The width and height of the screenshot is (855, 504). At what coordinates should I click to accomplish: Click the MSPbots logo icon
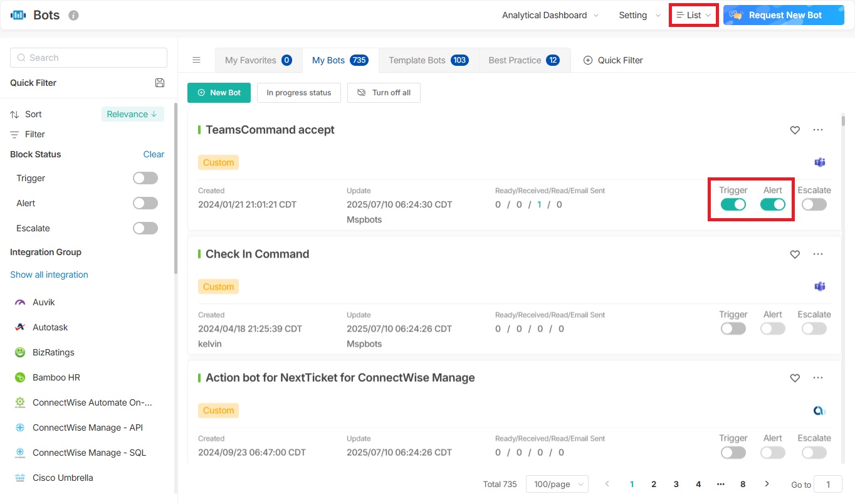[x=18, y=15]
